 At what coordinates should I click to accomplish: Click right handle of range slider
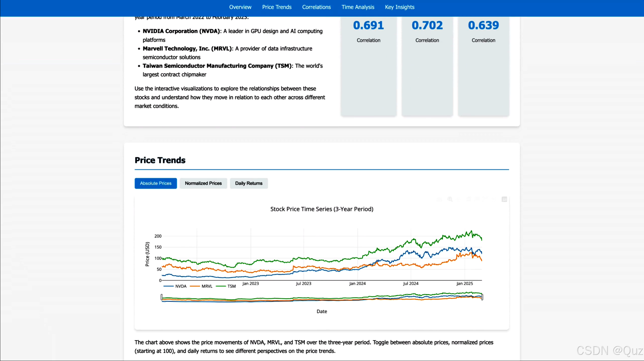click(482, 297)
